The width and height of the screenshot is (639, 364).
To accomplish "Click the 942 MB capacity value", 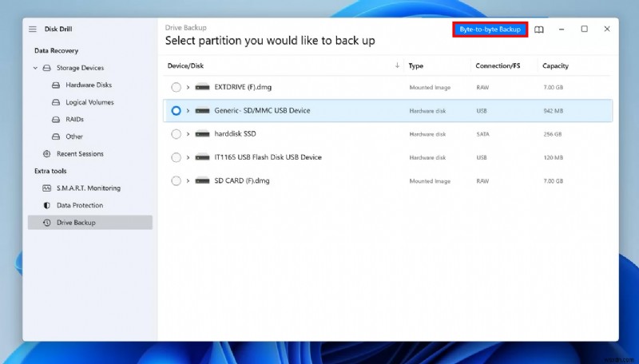I will point(553,111).
